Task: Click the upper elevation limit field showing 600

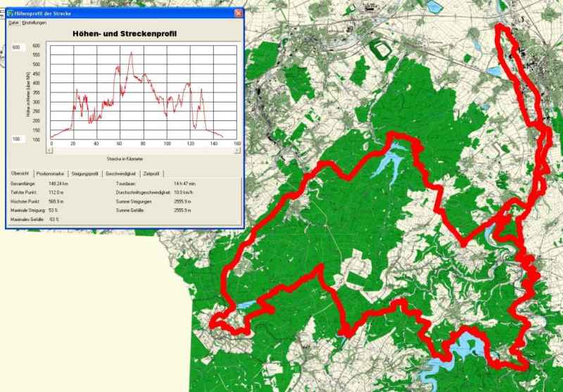Action: 17,47
